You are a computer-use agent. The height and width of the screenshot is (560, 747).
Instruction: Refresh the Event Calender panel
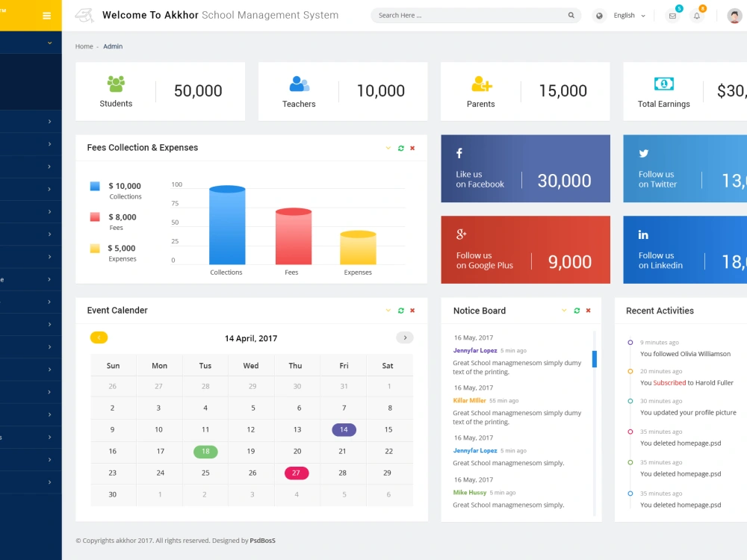pos(400,311)
